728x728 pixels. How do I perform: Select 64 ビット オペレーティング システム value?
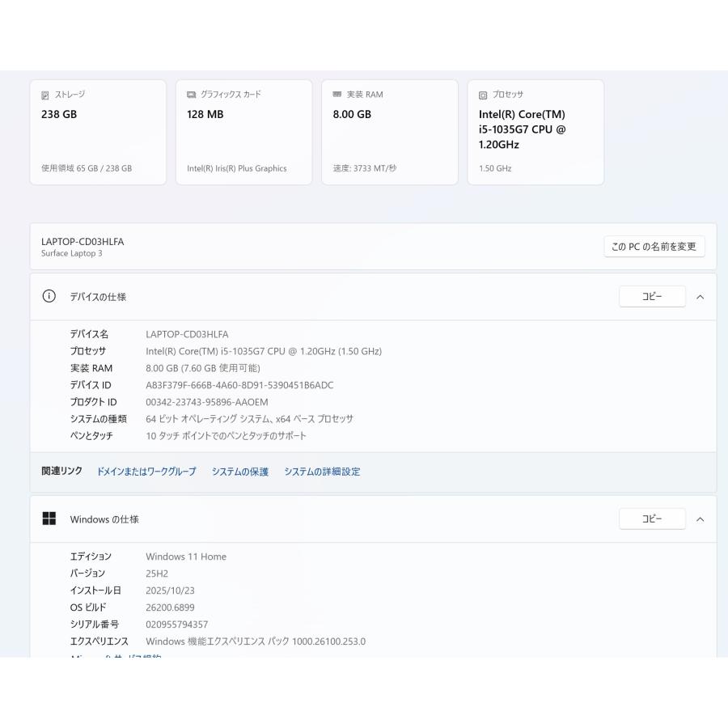coord(249,419)
